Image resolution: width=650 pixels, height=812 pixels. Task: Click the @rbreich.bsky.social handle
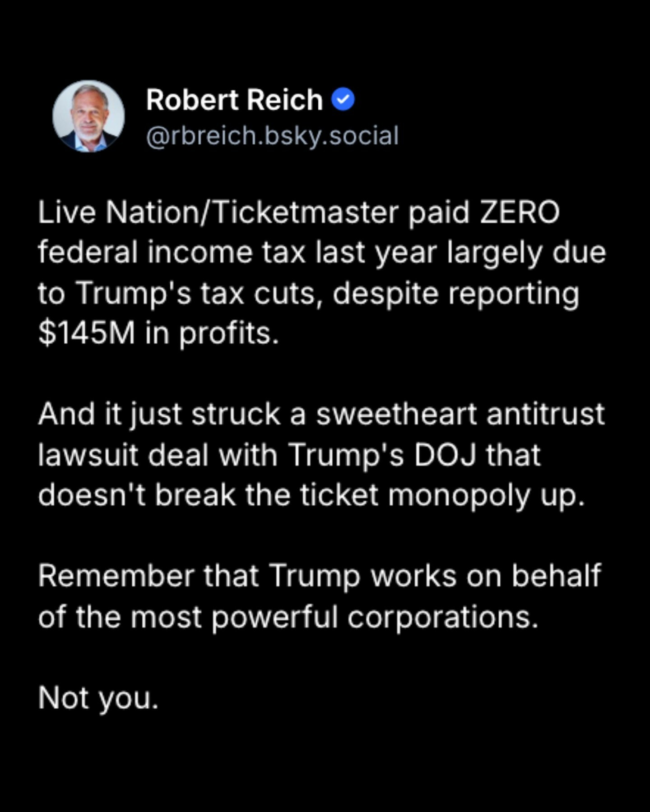click(272, 135)
